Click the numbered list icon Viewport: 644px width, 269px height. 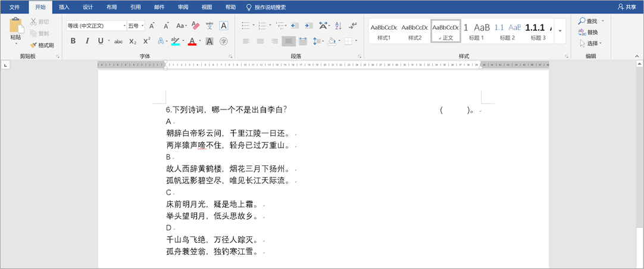click(x=263, y=26)
